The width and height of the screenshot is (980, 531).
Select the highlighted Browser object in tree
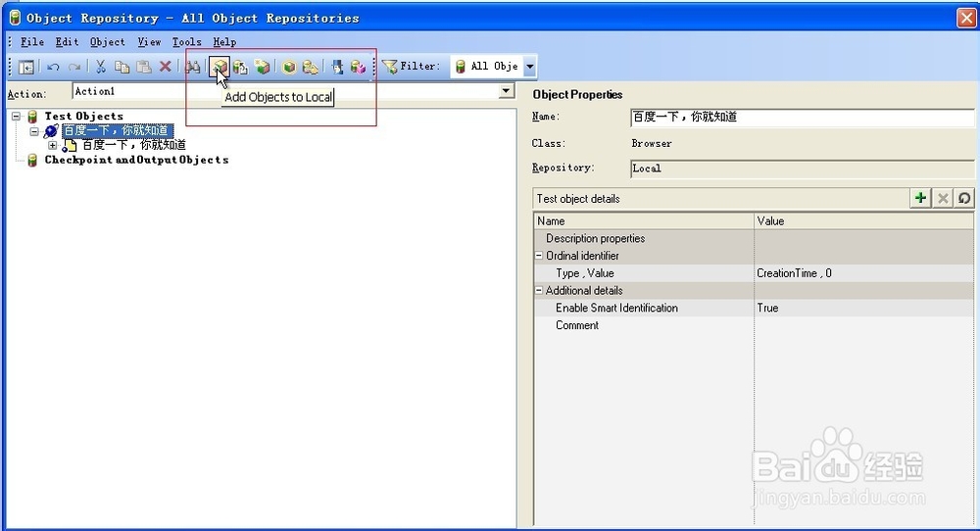point(117,130)
